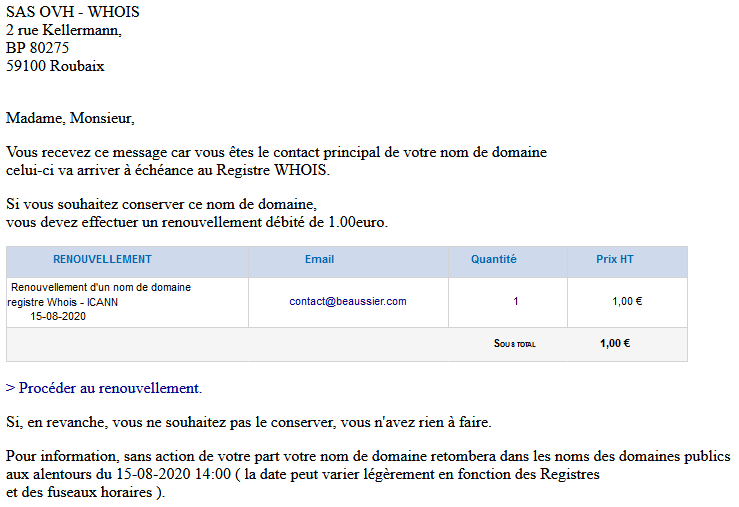
Task: Click the RENOUVELLEMENT column header
Action: point(102,260)
